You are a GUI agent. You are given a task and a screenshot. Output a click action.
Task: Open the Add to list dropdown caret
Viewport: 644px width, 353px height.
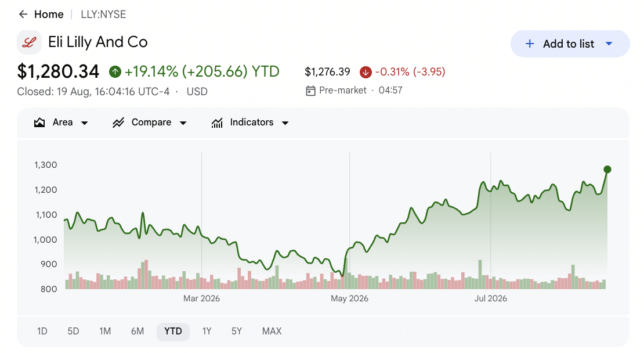click(x=609, y=44)
